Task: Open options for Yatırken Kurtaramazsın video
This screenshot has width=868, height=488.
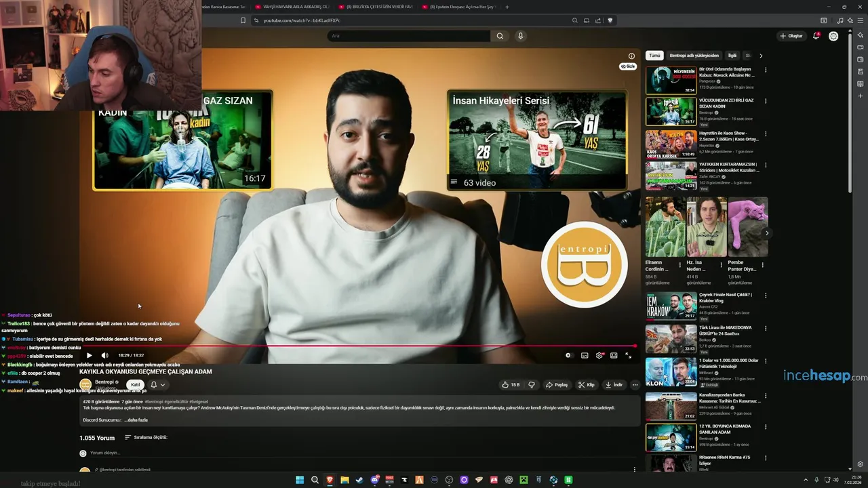Action: point(766,165)
